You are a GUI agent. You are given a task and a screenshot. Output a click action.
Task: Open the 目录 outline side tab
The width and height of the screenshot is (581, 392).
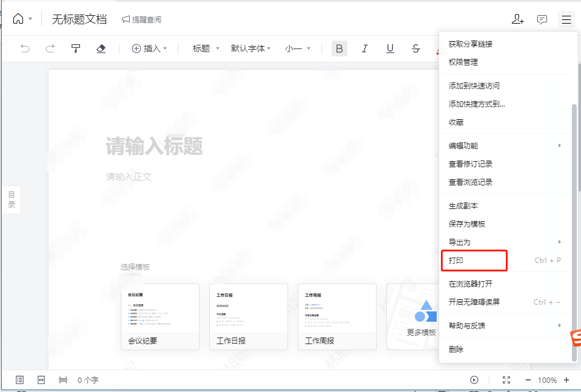[x=12, y=200]
